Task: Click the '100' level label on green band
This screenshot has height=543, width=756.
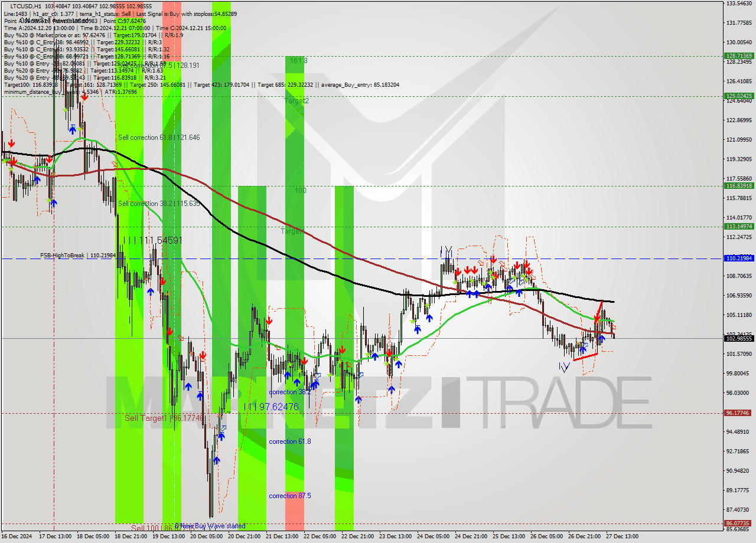Action: tap(301, 191)
